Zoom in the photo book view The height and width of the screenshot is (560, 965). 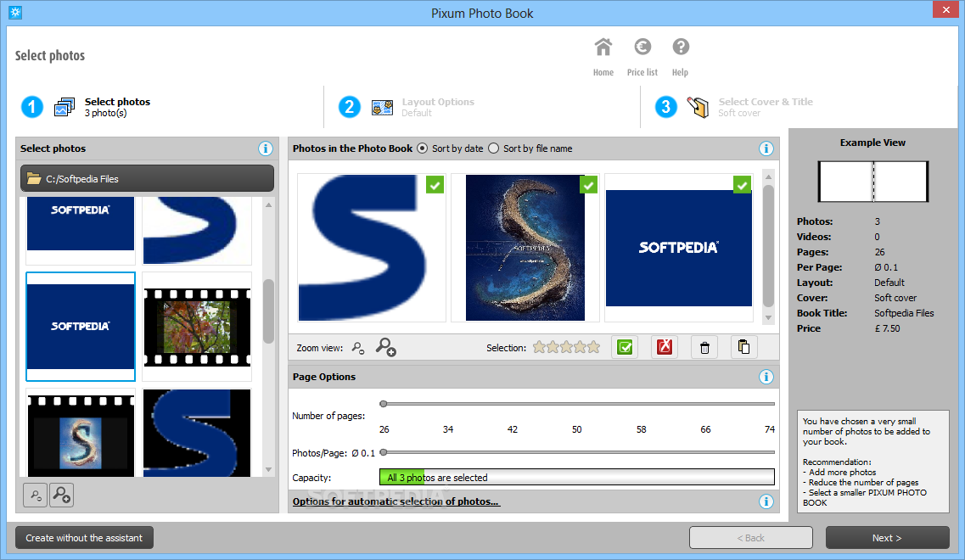click(x=386, y=347)
